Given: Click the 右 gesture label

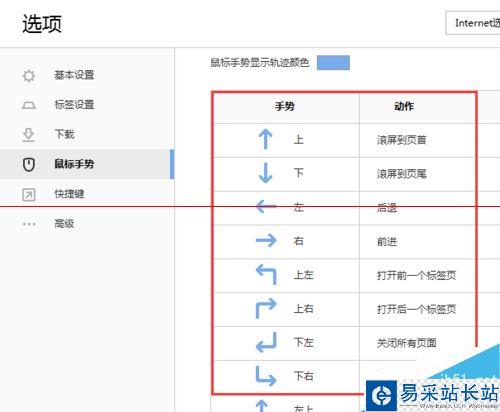Looking at the screenshot, I should [x=299, y=241].
